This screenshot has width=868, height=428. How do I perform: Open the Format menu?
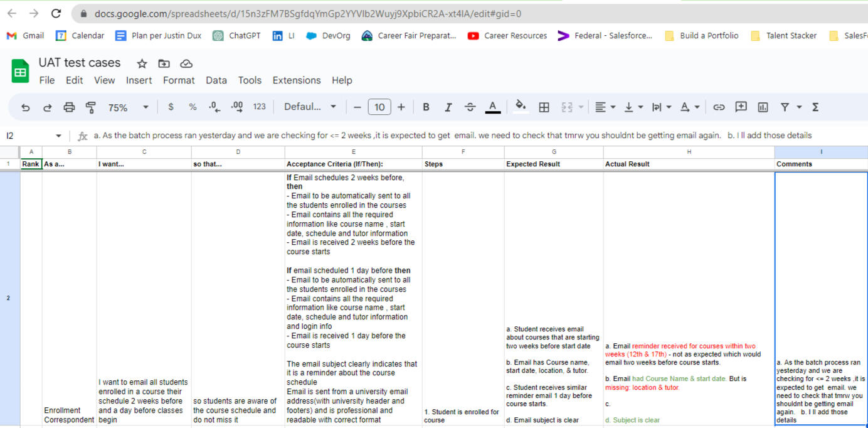[x=179, y=80]
